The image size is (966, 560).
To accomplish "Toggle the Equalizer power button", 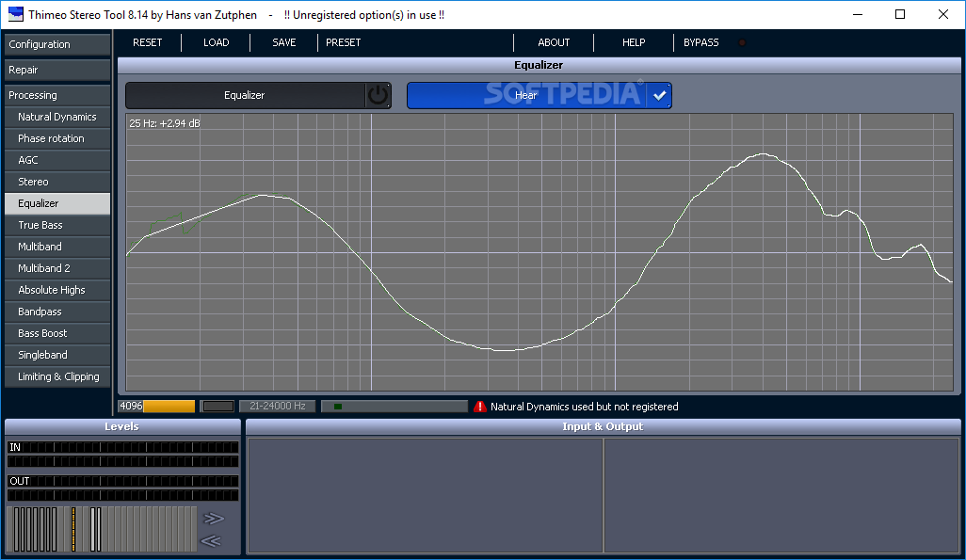I will pos(378,95).
